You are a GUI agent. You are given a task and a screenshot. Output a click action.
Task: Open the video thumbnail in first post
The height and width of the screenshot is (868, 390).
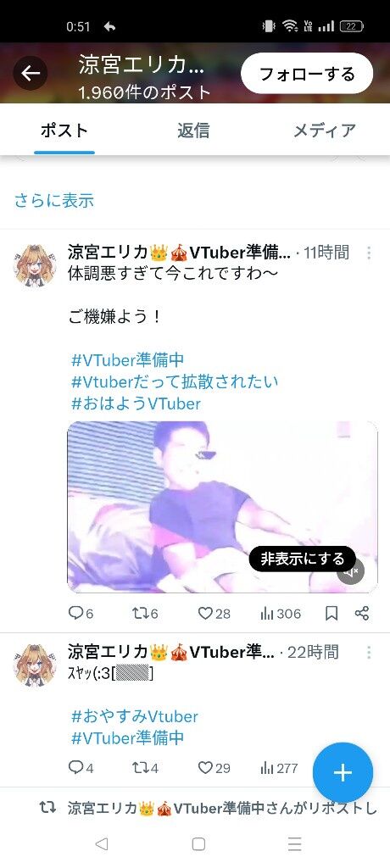coord(222,507)
